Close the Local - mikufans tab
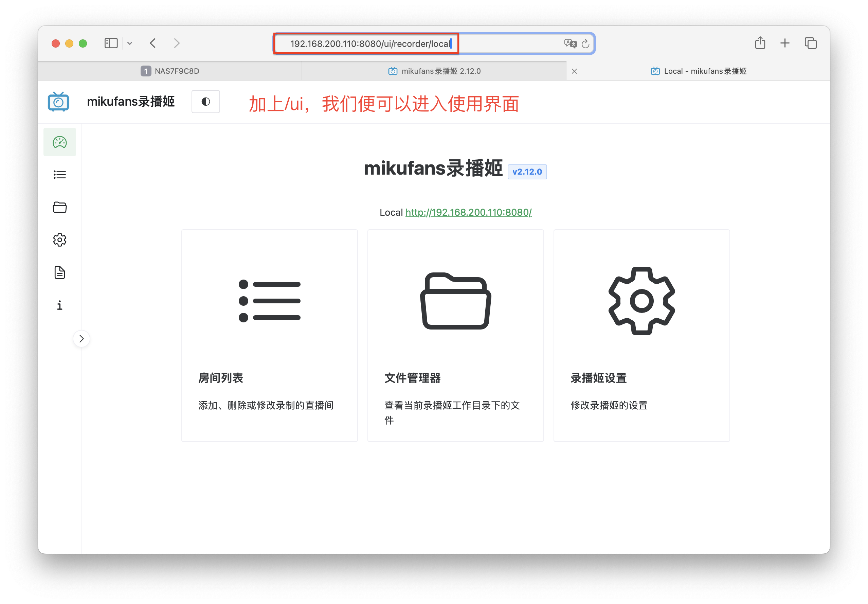This screenshot has width=868, height=604. 574,71
